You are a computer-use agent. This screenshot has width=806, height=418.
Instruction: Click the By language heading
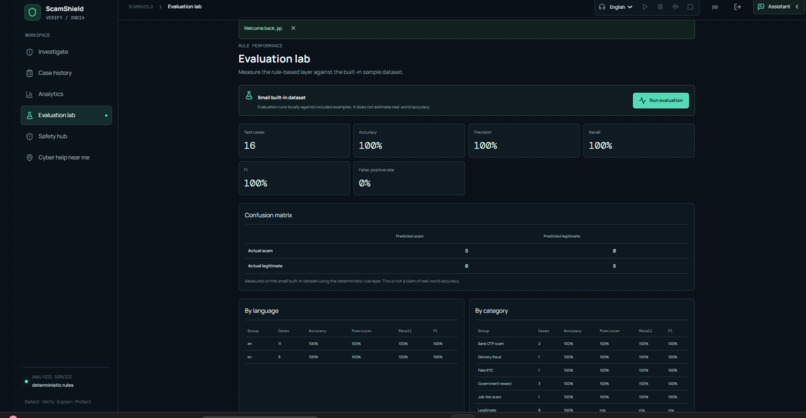(262, 311)
